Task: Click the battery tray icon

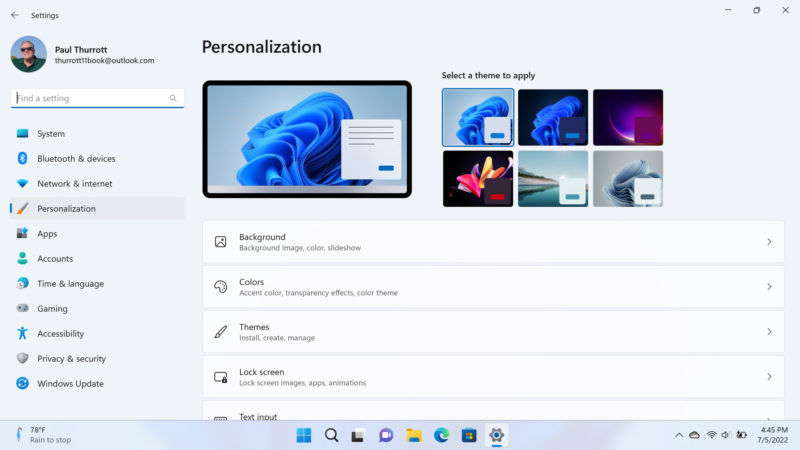Action: click(x=742, y=435)
